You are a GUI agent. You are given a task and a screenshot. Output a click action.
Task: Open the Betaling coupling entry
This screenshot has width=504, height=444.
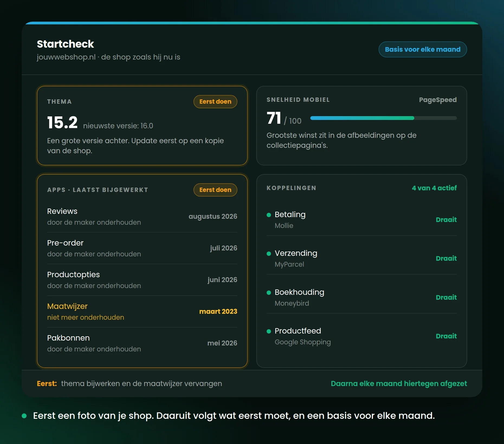click(x=362, y=220)
